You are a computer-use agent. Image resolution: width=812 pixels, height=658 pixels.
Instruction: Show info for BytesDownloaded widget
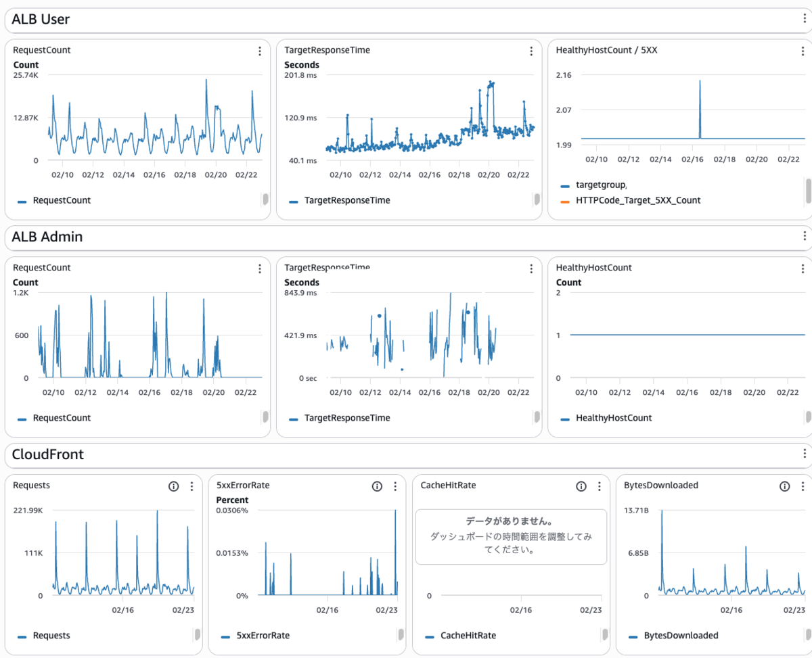coord(785,486)
